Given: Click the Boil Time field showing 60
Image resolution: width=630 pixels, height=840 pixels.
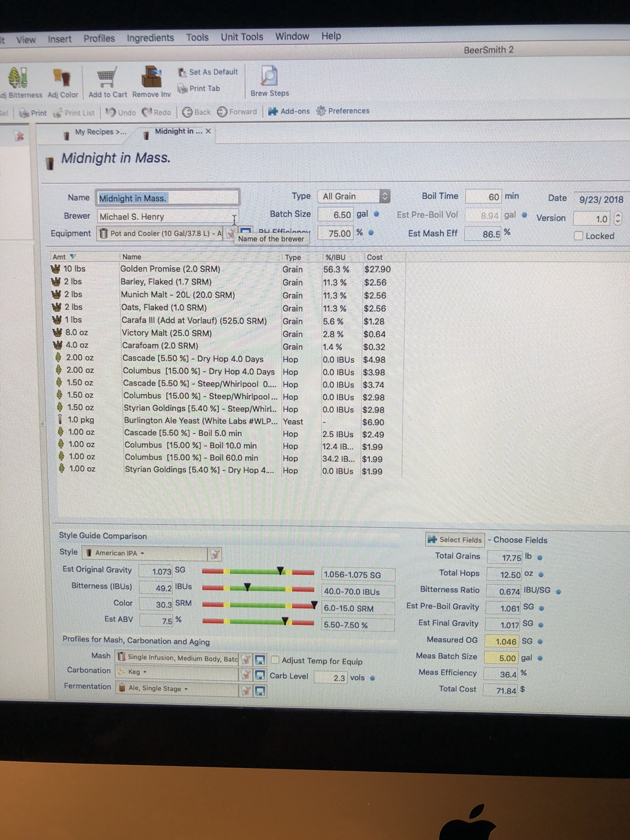Looking at the screenshot, I should tap(483, 197).
